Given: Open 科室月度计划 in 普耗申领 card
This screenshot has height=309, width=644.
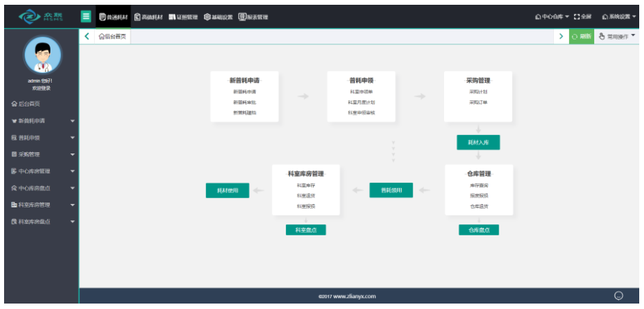Looking at the screenshot, I should coord(361,102).
